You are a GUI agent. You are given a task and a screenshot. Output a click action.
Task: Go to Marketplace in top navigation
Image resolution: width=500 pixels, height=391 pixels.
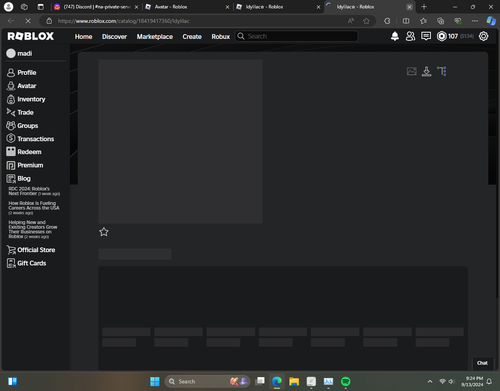tap(155, 36)
